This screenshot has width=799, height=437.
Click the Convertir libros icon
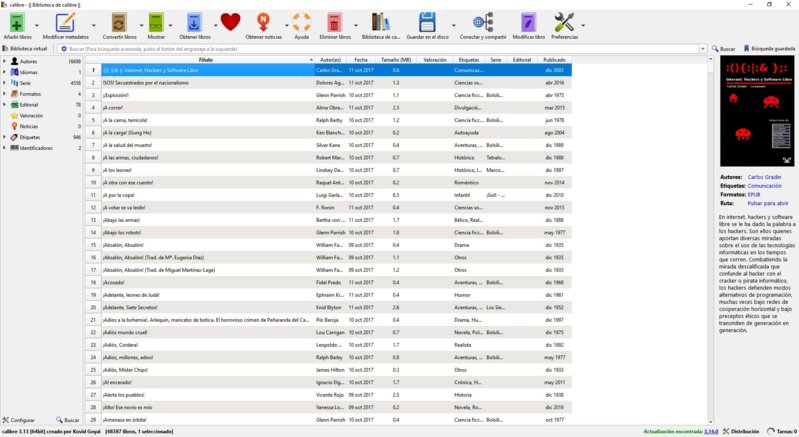tap(112, 22)
